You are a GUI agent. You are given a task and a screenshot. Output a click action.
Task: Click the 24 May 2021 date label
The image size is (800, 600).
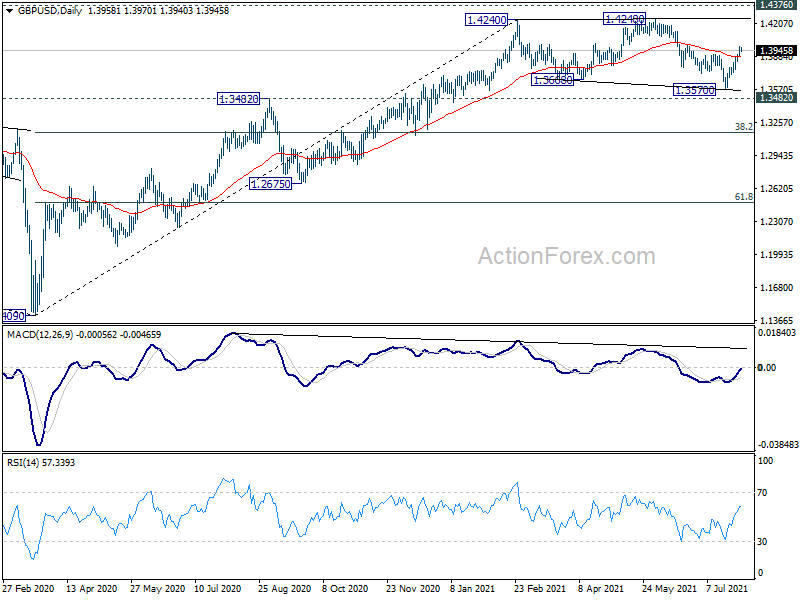[669, 589]
